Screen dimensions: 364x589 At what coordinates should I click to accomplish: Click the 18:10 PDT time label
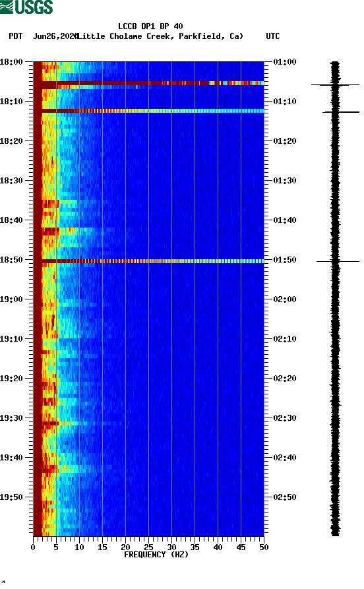pos(11,102)
